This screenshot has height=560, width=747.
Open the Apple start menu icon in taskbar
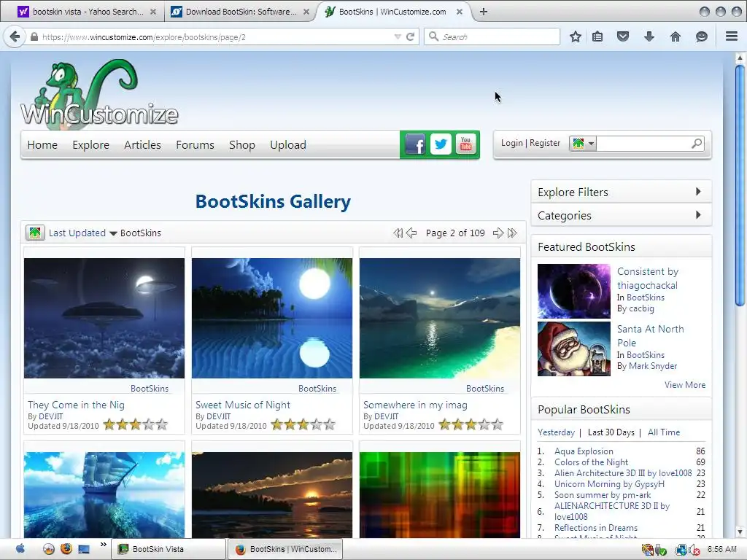pos(20,548)
